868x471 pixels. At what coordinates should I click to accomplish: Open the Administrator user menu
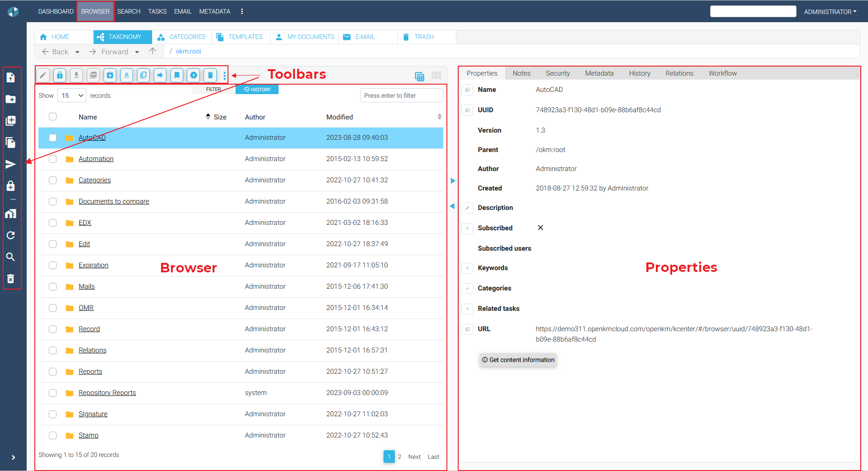(x=830, y=12)
